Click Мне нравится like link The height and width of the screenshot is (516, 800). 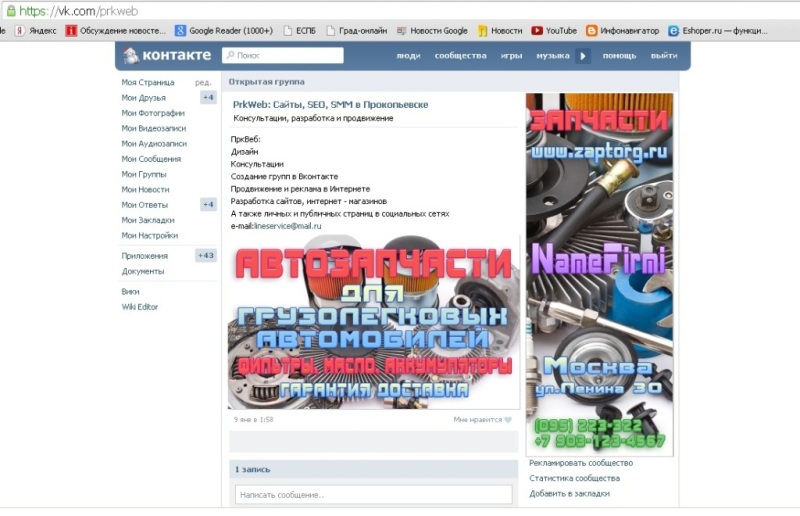click(478, 420)
